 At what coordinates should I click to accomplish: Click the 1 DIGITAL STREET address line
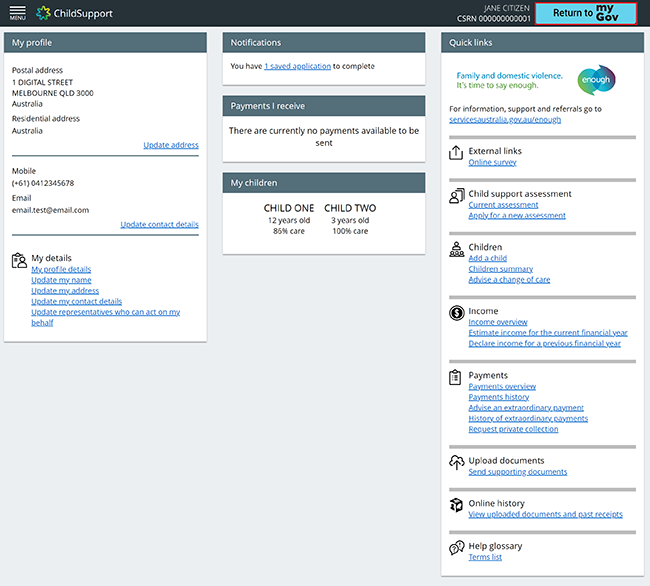[42, 82]
